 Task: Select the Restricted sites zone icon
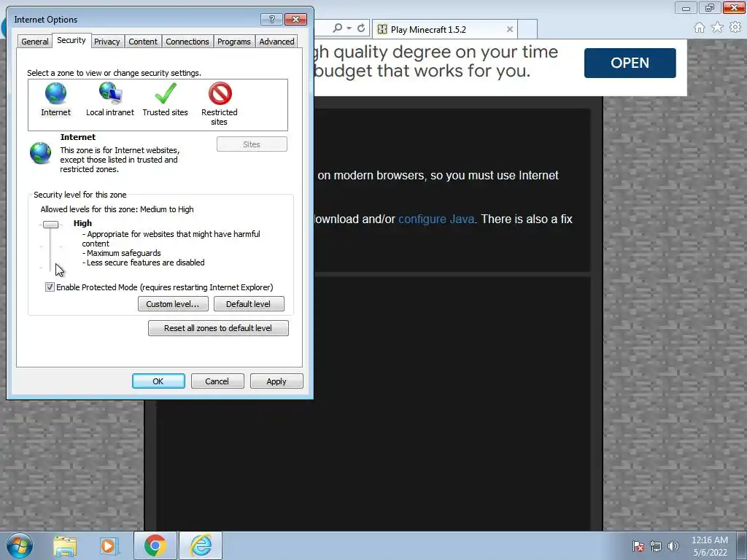click(x=220, y=93)
